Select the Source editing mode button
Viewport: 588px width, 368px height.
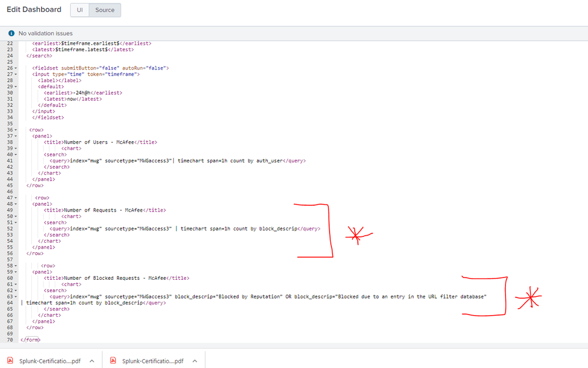105,10
